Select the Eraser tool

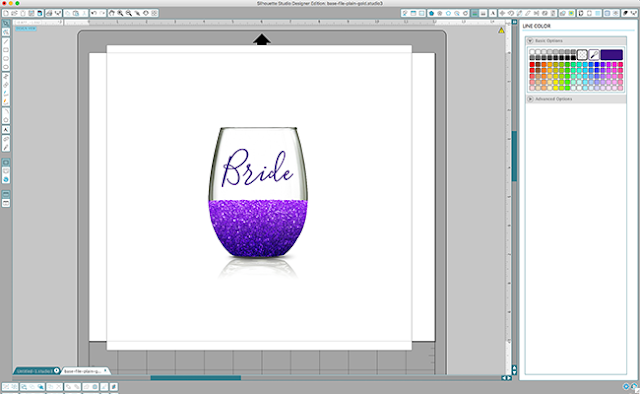6,85
